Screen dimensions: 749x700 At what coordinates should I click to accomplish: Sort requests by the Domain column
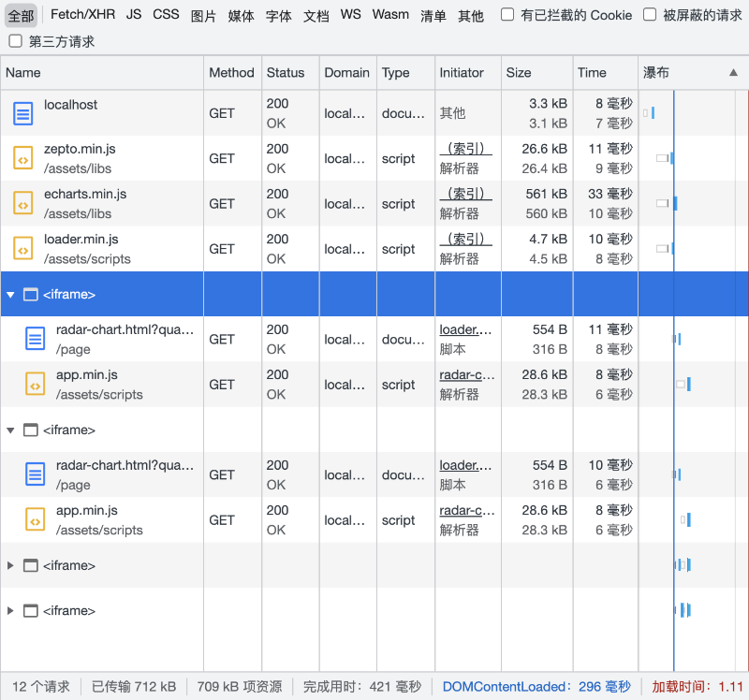pos(347,73)
